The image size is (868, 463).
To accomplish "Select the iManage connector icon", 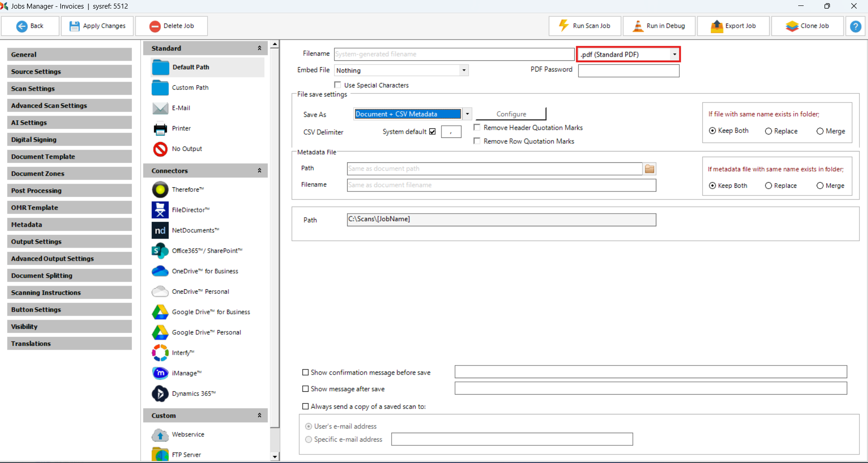I will pyautogui.click(x=160, y=373).
